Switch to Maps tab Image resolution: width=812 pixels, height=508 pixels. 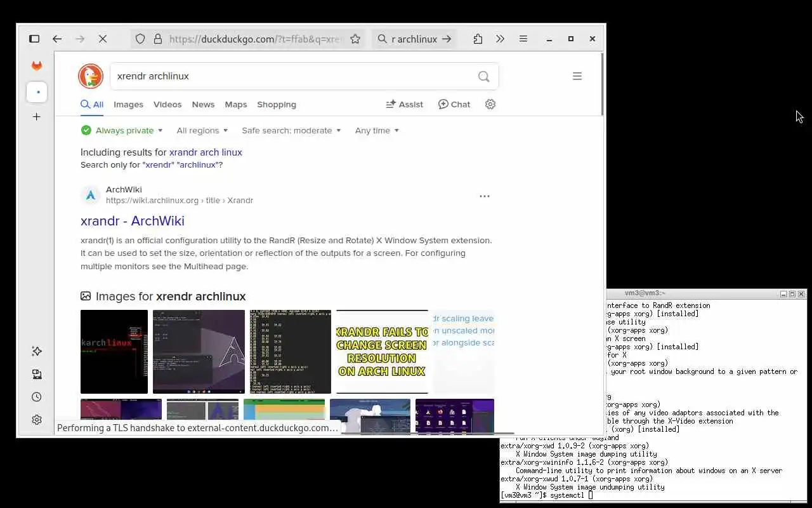click(x=236, y=104)
